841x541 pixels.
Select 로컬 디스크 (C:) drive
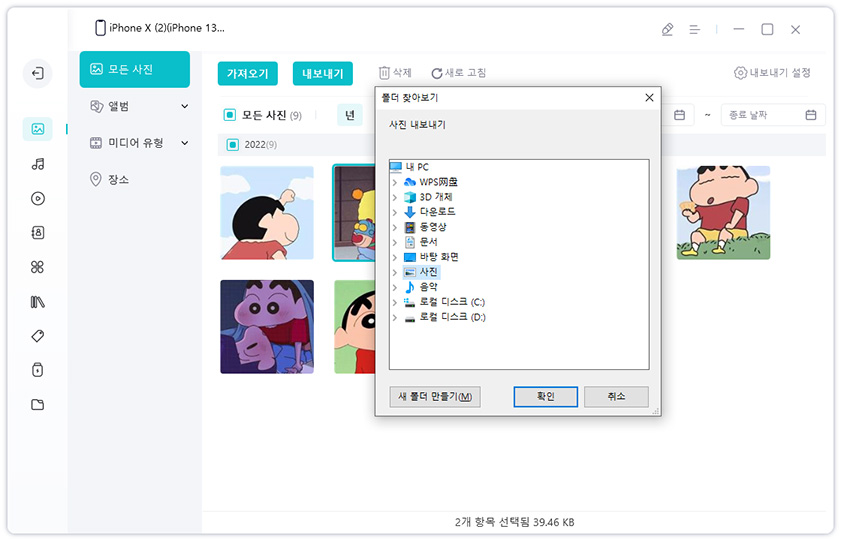(x=445, y=302)
